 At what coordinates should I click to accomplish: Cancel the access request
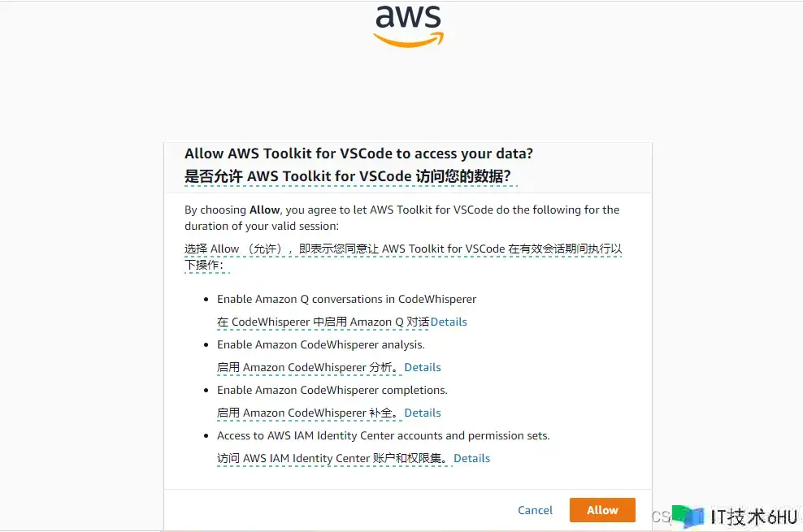[535, 510]
